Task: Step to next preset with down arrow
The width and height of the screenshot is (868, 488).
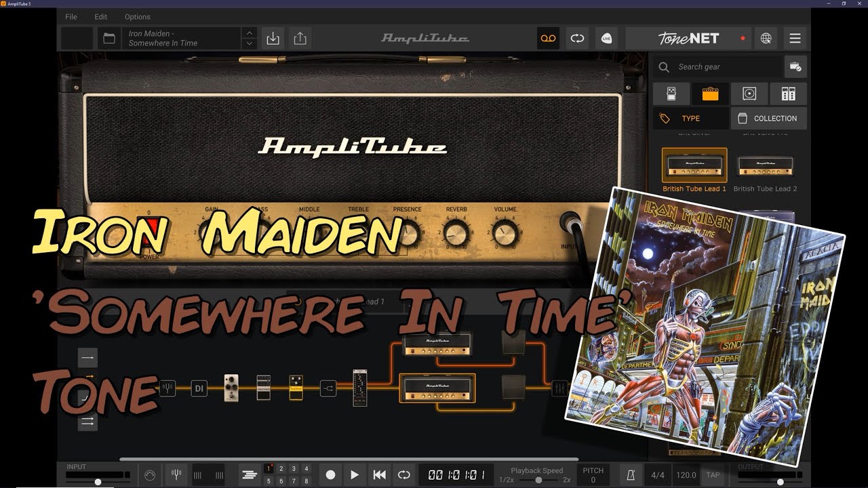Action: coord(249,44)
